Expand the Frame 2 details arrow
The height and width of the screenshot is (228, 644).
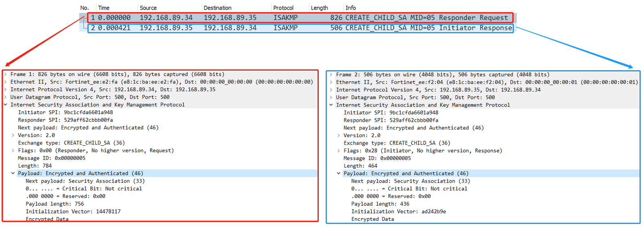pos(331,75)
